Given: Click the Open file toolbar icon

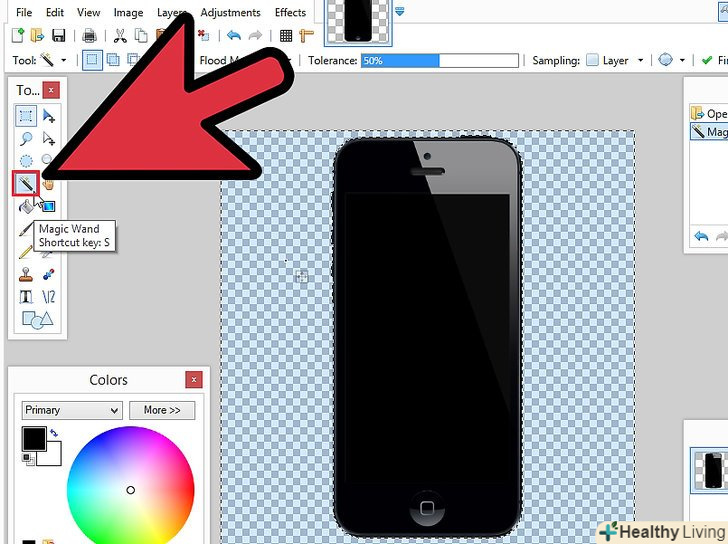Looking at the screenshot, I should tap(37, 35).
